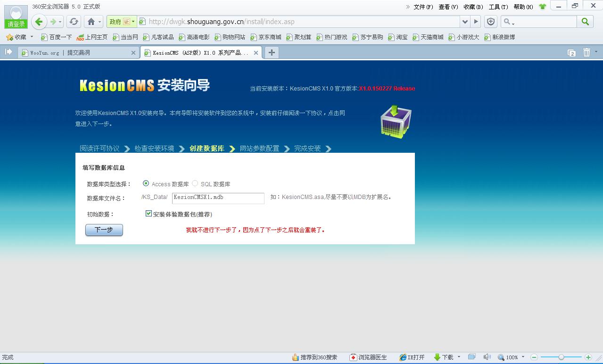Click the 创建数据库 wizard step
The height and width of the screenshot is (364, 603).
207,148
